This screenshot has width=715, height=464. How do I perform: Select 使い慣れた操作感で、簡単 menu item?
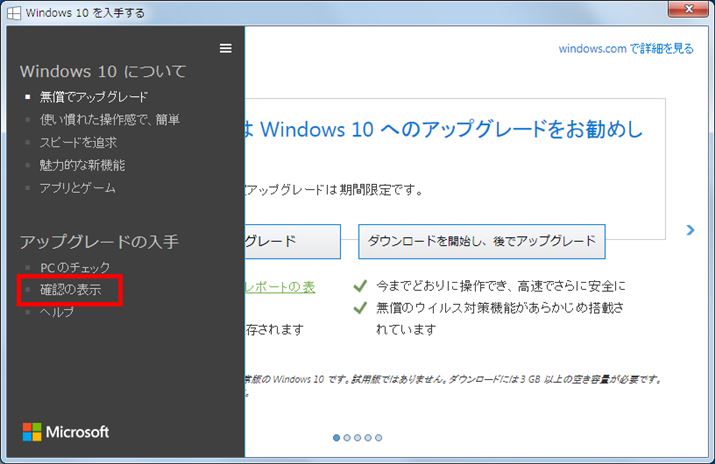click(x=110, y=119)
